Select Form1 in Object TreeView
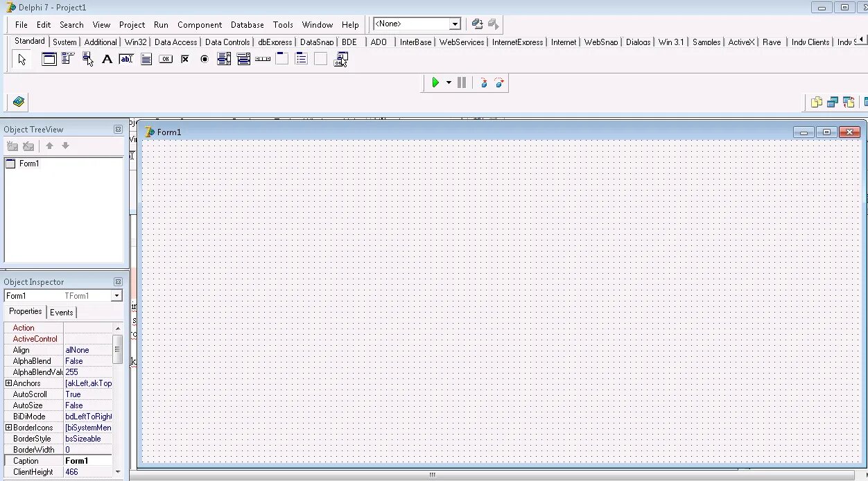Viewport: 868px width, 481px height. point(29,164)
